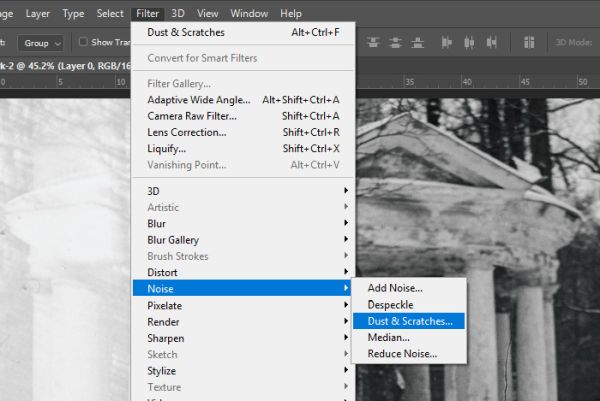The height and width of the screenshot is (401, 600).
Task: Click the Distribute top edges icon
Action: tap(373, 42)
